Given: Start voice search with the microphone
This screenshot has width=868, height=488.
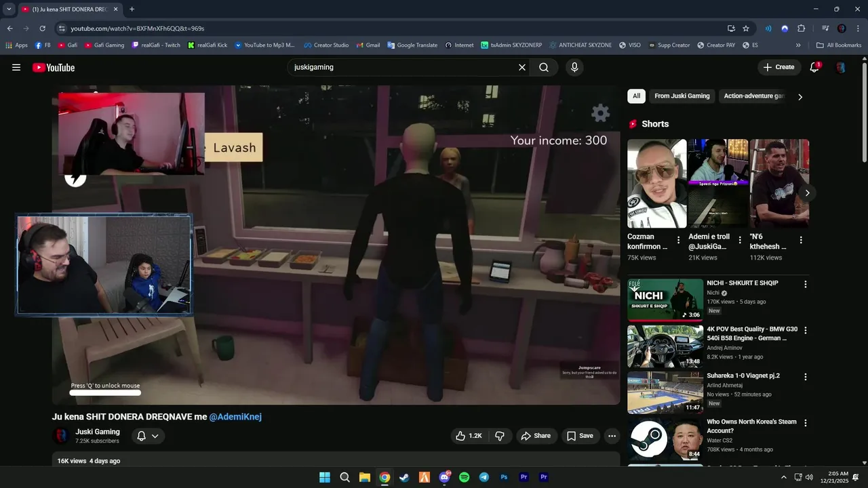Looking at the screenshot, I should tap(574, 67).
